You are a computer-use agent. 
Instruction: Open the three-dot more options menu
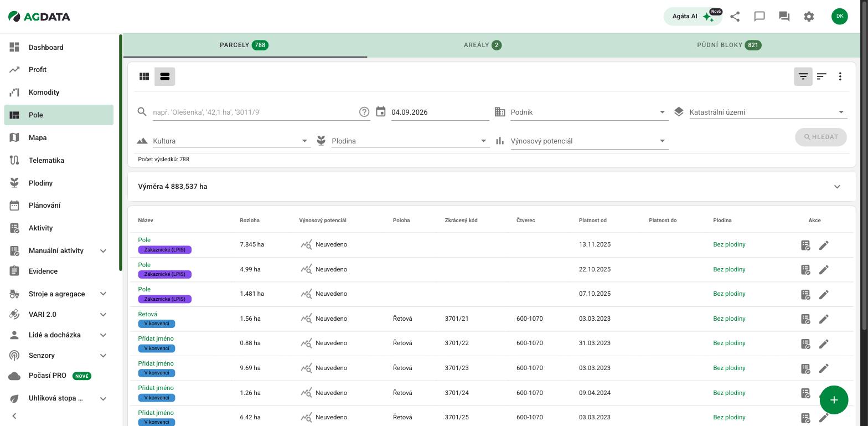[x=840, y=76]
